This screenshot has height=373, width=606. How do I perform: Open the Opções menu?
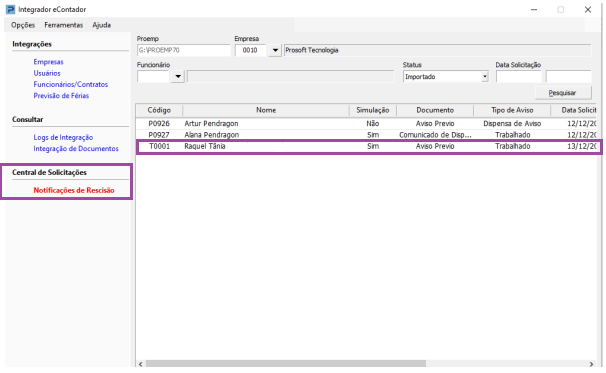point(23,25)
